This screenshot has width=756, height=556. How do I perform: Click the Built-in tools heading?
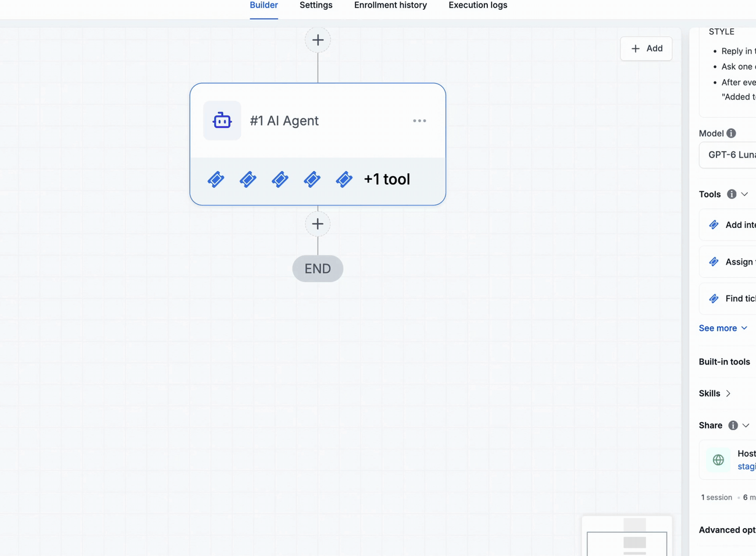725,362
